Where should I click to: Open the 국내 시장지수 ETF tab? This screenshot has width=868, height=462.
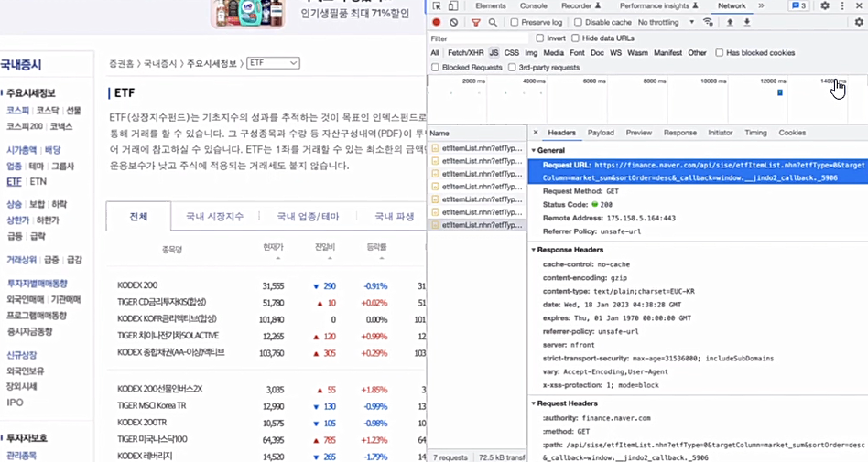click(215, 216)
